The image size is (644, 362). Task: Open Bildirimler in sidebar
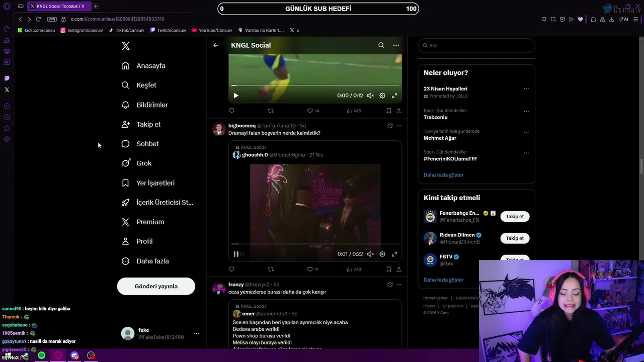pos(145,105)
